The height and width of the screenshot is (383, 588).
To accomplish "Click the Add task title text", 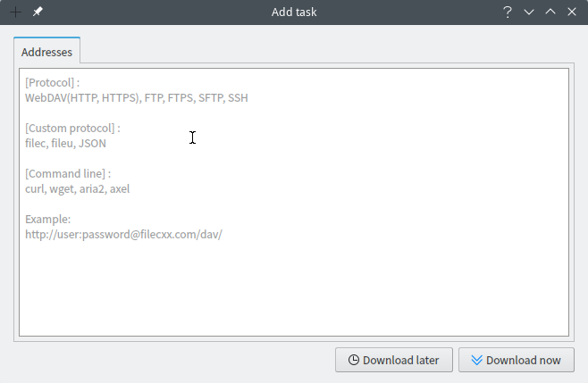I will pos(294,12).
